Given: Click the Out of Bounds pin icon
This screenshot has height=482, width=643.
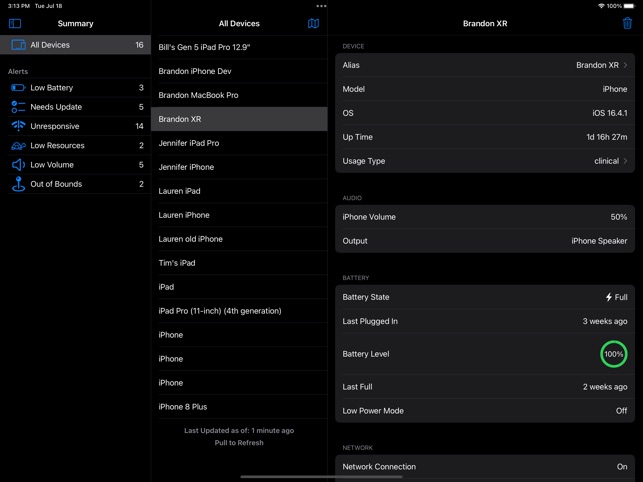Looking at the screenshot, I should [18, 184].
